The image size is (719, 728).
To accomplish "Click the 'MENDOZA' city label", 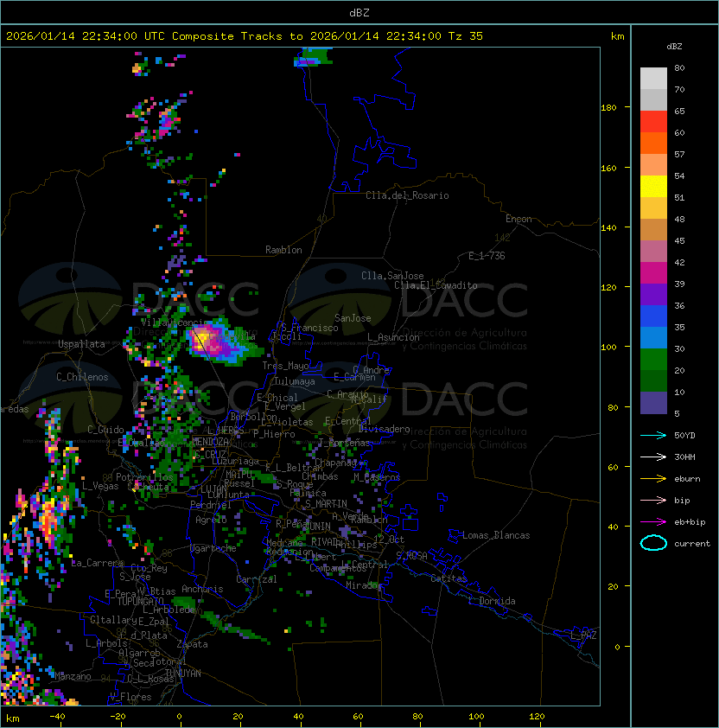I will tap(210, 442).
